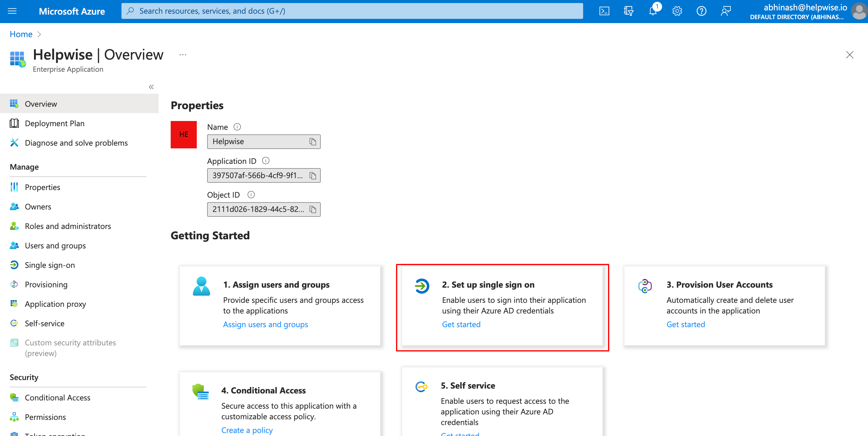Click the Conditional Access shield icon in the card
Image resolution: width=868 pixels, height=436 pixels.
click(200, 392)
